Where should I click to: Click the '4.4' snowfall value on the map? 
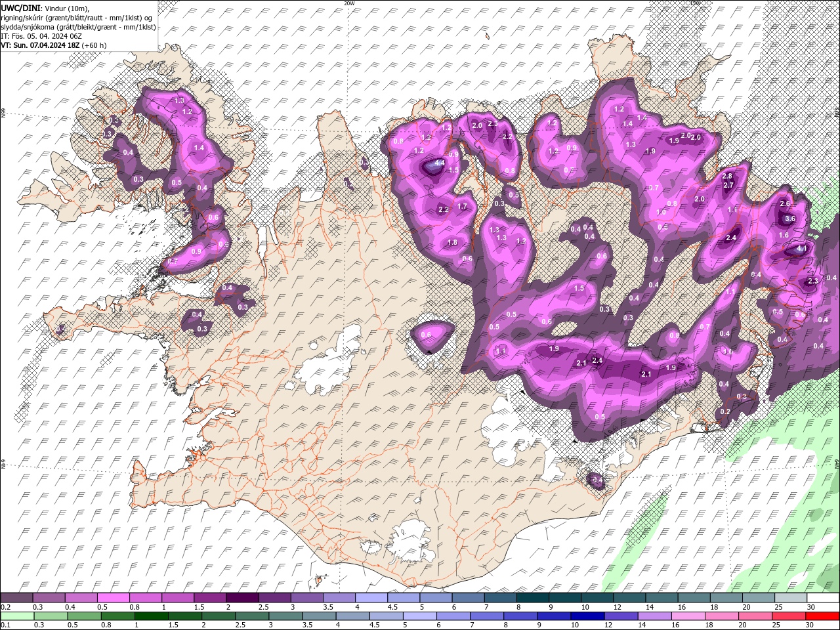pyautogui.click(x=440, y=163)
